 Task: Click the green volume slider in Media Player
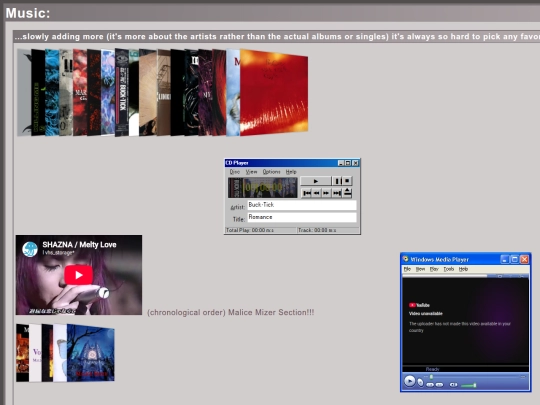[x=468, y=385]
